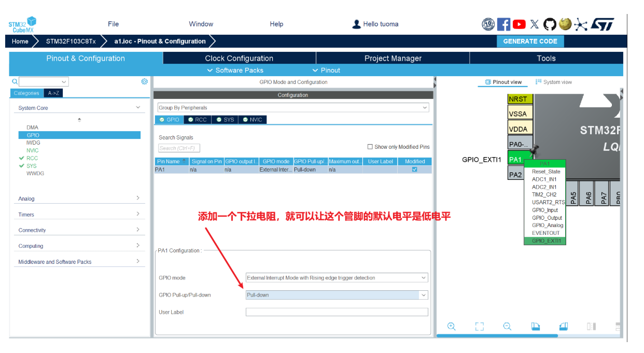Open the categories panel gear settings

click(x=145, y=81)
